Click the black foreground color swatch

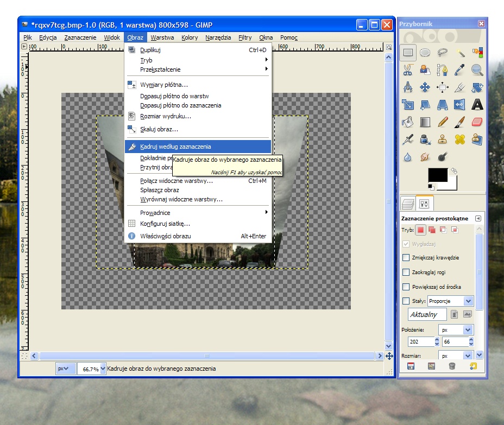pos(437,176)
